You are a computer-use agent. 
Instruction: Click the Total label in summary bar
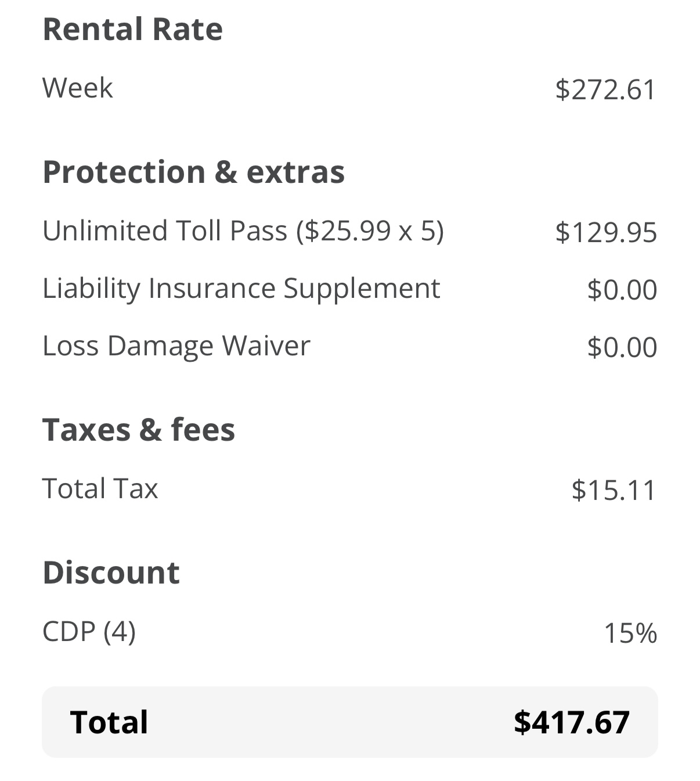point(109,722)
